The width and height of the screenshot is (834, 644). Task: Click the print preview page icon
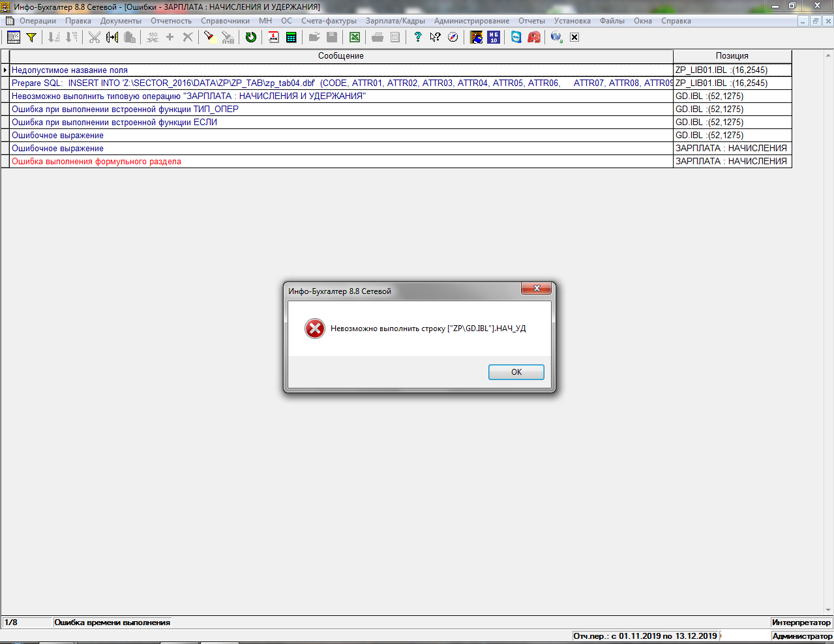[x=395, y=37]
